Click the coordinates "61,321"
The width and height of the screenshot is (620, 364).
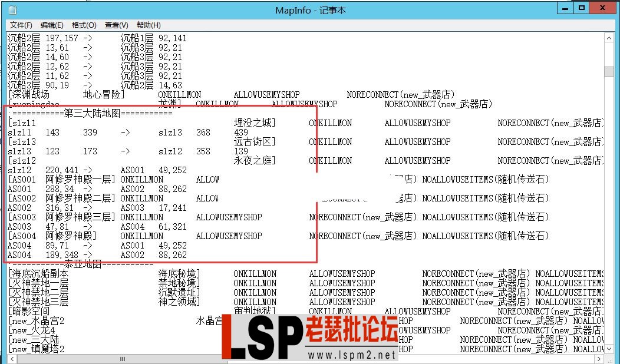tap(173, 227)
